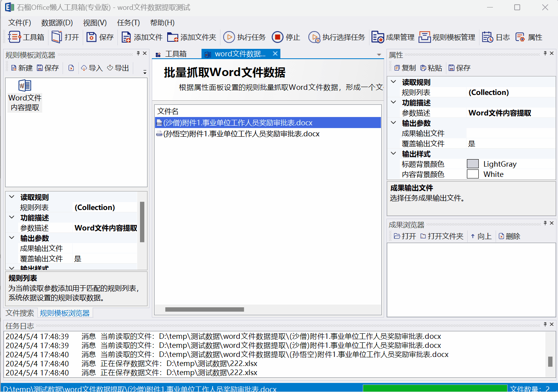Viewport: 558px width, 392px height.
Task: Show the 属性 panel via toolbar
Action: (x=529, y=37)
